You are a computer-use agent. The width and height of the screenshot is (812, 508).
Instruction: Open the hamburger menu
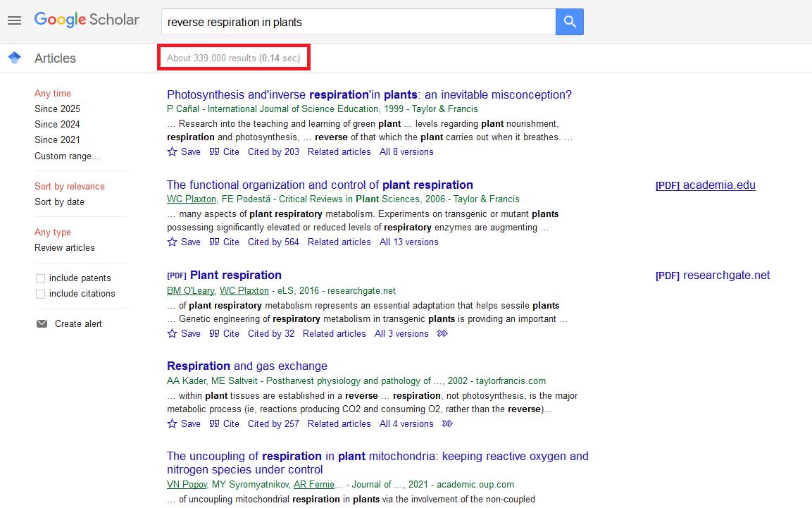(x=14, y=20)
